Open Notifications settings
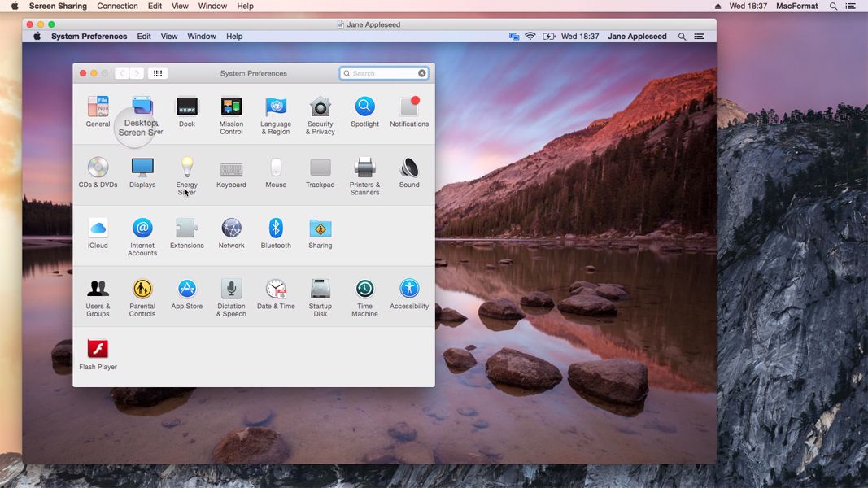Image resolution: width=868 pixels, height=488 pixels. click(x=409, y=108)
